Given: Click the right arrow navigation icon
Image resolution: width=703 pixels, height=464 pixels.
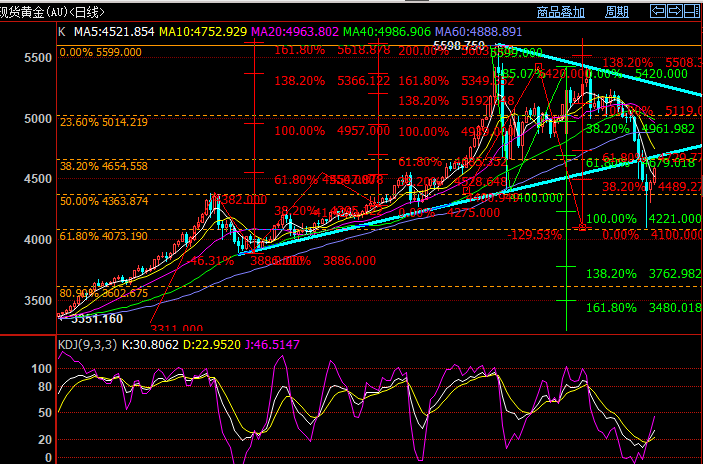Looking at the screenshot, I should point(676,12).
